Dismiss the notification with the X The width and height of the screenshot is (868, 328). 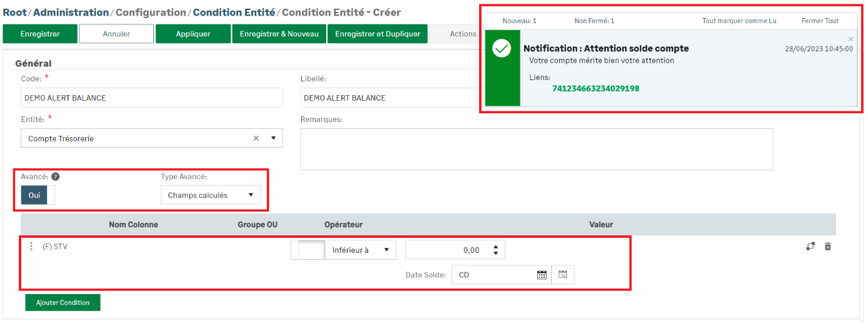pyautogui.click(x=850, y=39)
